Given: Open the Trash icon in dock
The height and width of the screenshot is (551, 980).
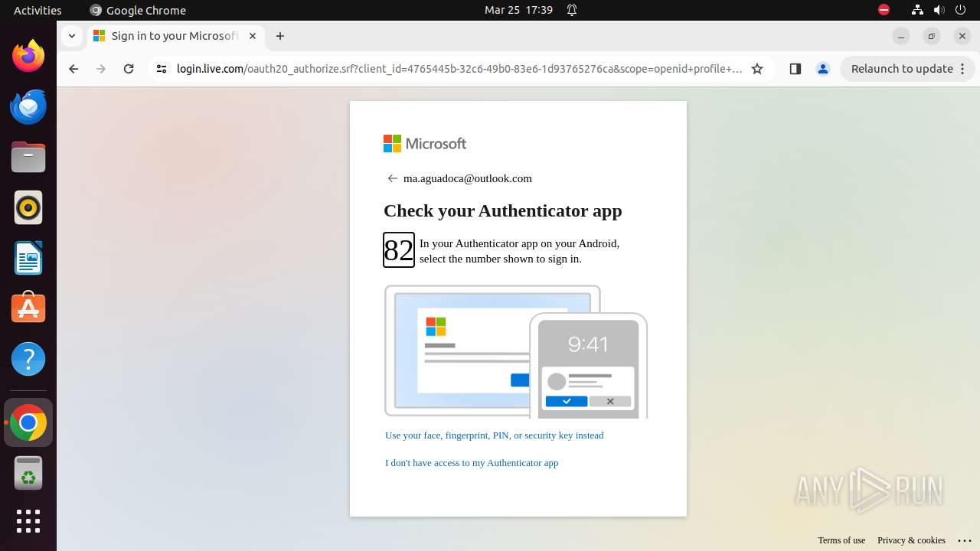Looking at the screenshot, I should tap(28, 473).
